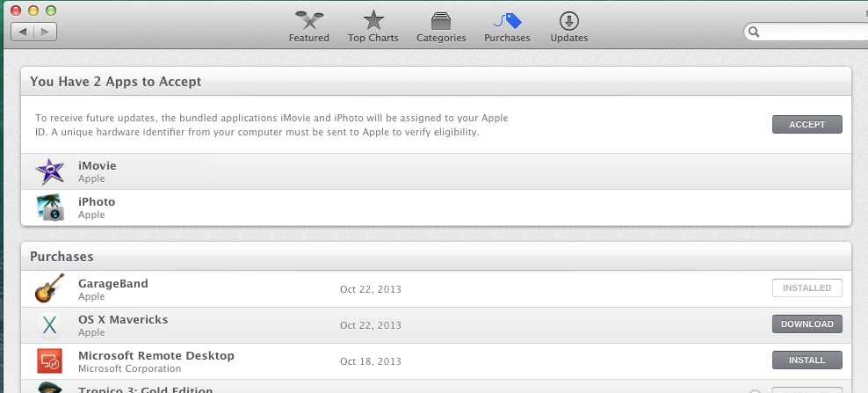Open the iMovie app title

[x=98, y=166]
